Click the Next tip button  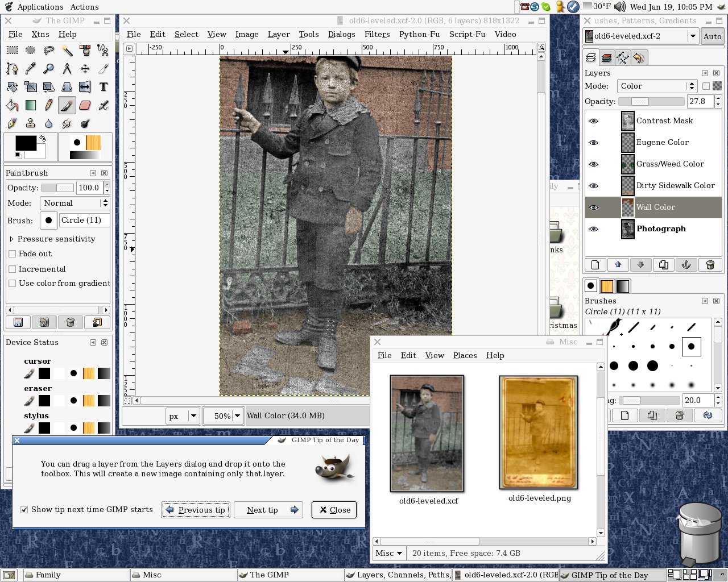tap(268, 510)
